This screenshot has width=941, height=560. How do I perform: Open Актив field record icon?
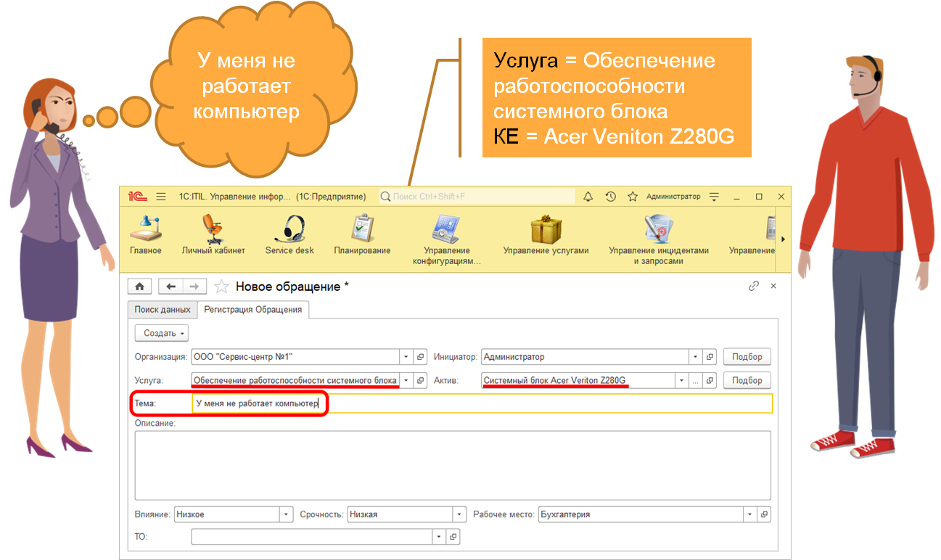pos(710,380)
